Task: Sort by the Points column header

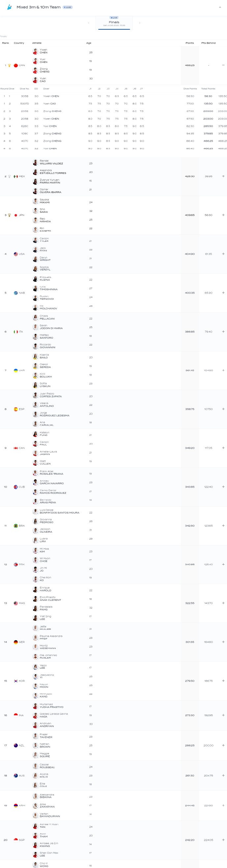Action: (190, 43)
